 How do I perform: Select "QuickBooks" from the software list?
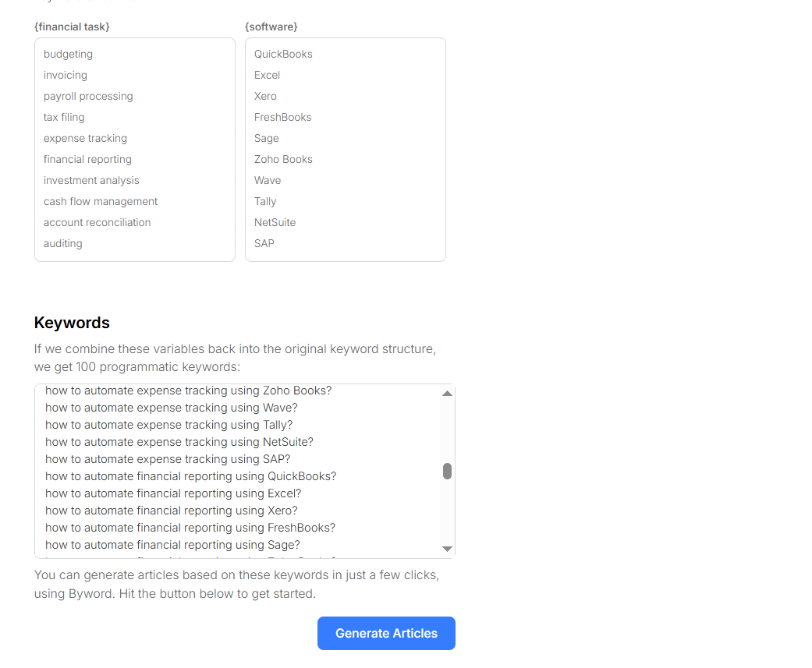(283, 54)
